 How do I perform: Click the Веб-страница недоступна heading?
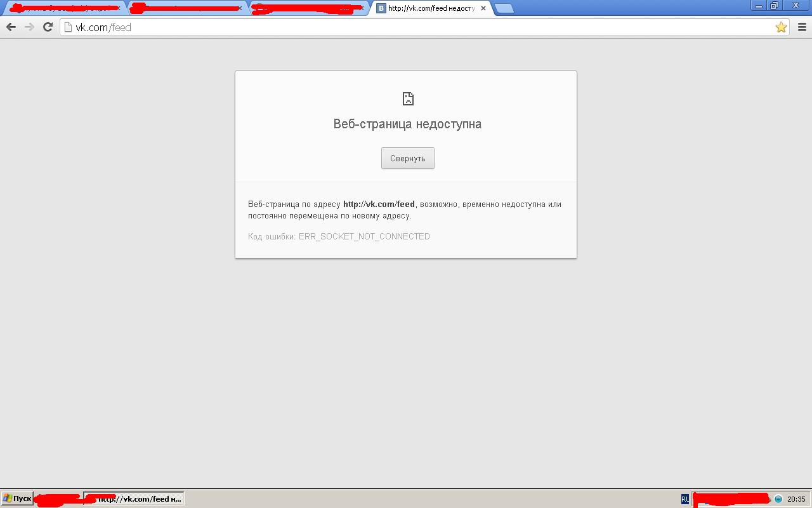[x=407, y=124]
